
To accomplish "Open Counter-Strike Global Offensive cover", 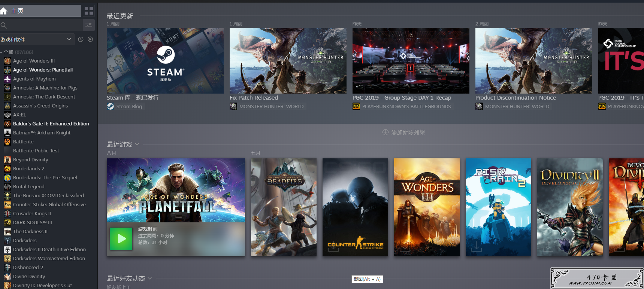I will (355, 207).
